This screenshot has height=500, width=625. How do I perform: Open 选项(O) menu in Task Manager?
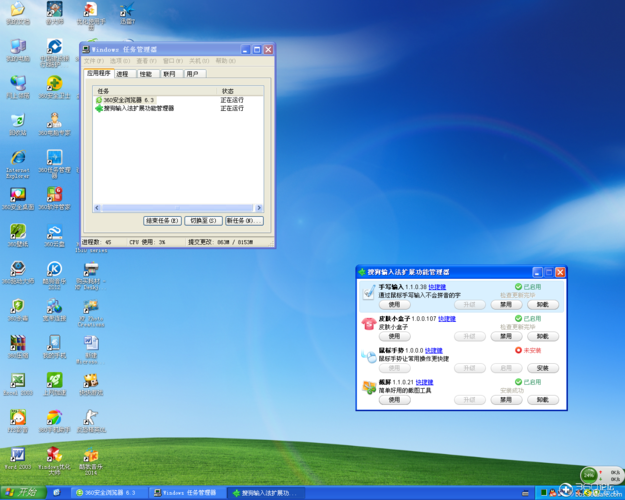(120, 61)
